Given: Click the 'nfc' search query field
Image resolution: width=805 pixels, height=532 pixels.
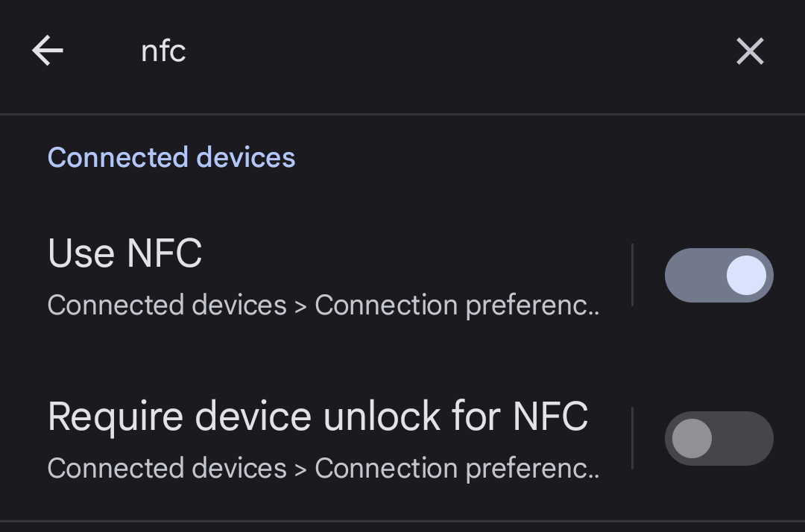Looking at the screenshot, I should [163, 51].
